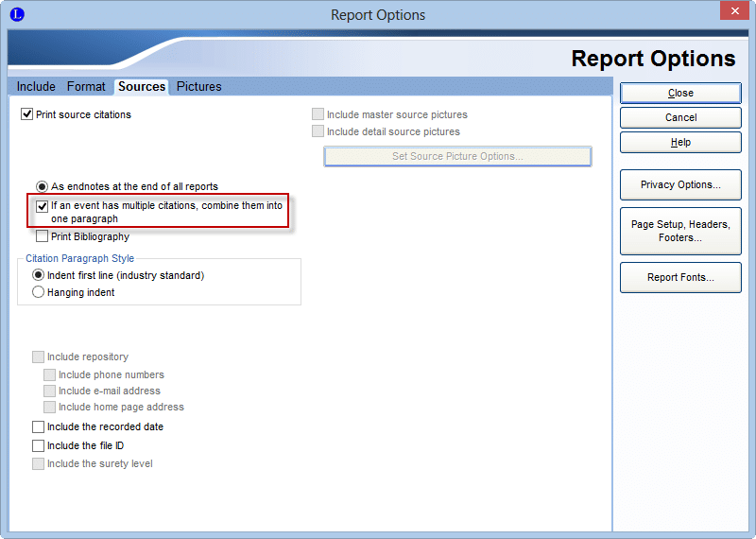Viewport: 756px width, 539px height.
Task: Open Report Fonts settings
Action: pyautogui.click(x=680, y=277)
